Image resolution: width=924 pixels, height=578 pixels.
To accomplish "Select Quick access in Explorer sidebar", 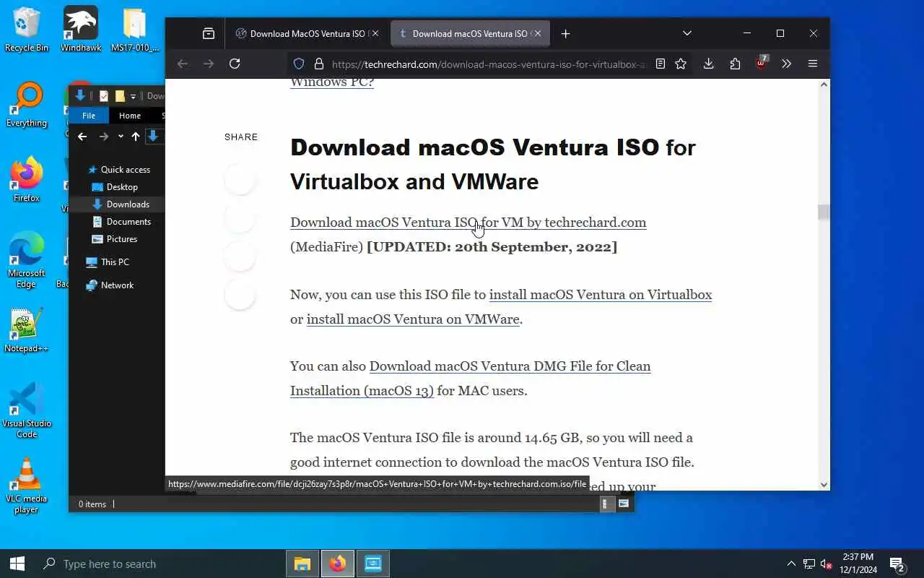I will click(x=119, y=170).
